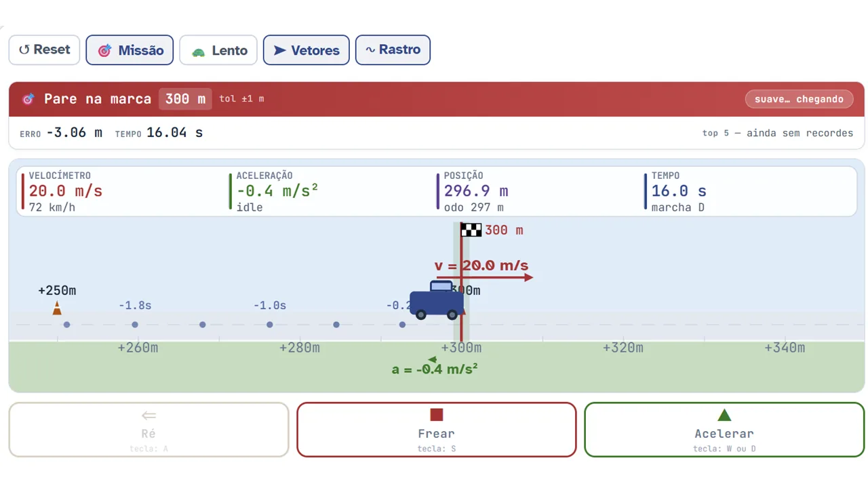
Task: Click the checkered finish flag at 300 m
Action: [471, 230]
